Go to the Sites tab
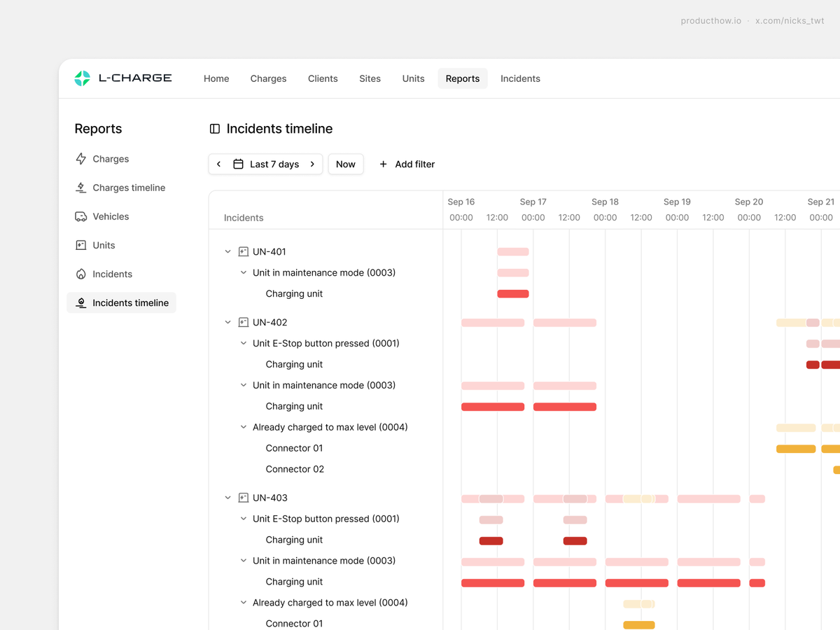Viewport: 840px width, 630px height. coord(370,78)
